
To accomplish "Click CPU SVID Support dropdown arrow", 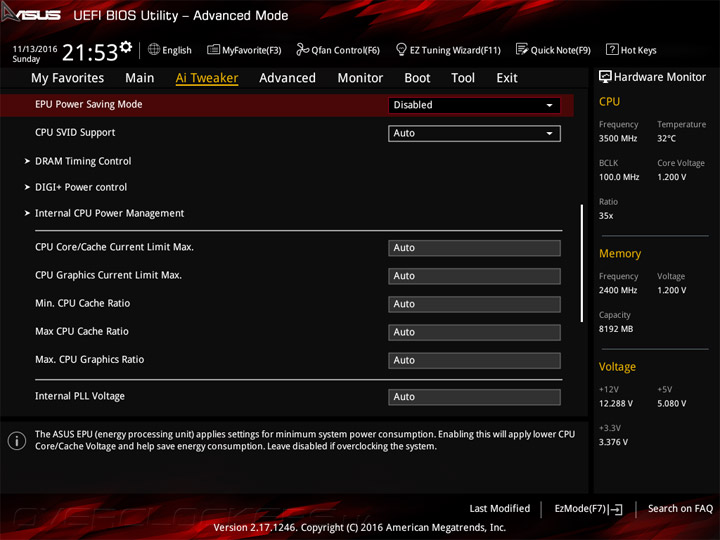I will [549, 134].
